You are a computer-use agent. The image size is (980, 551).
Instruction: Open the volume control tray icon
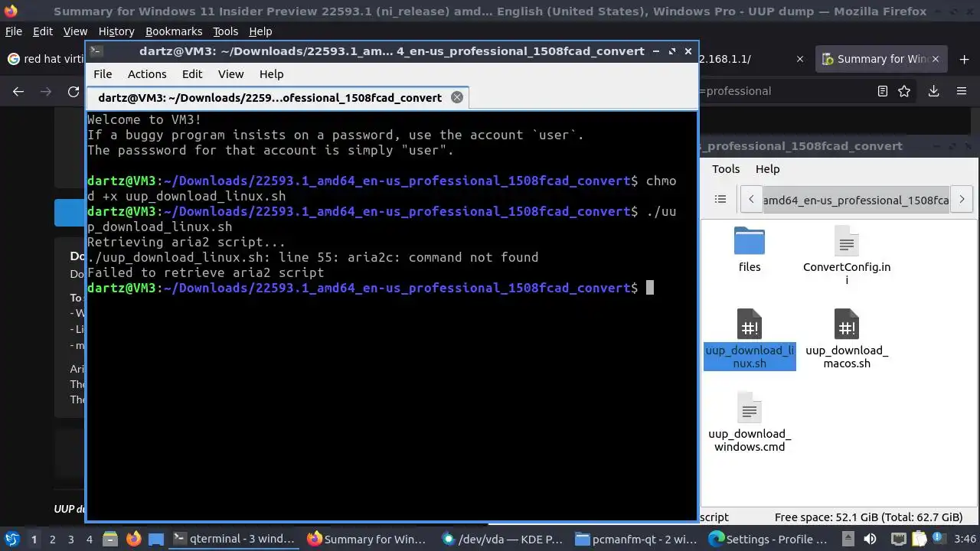(x=870, y=539)
